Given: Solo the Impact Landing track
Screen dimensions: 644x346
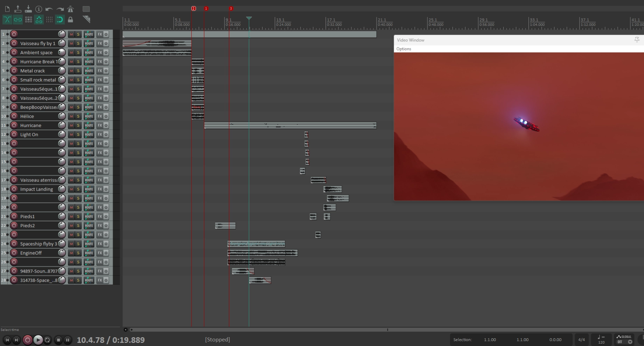Looking at the screenshot, I should coord(78,189).
